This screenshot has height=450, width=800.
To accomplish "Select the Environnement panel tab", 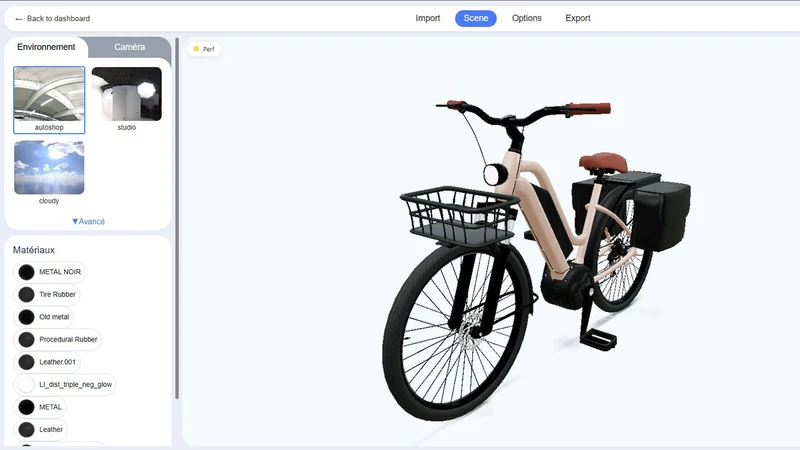I will pos(46,47).
